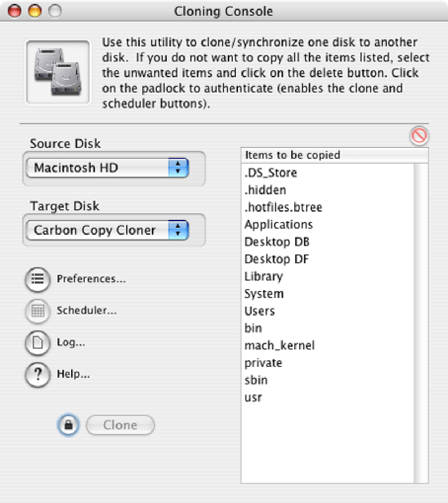Open the Source Disk Macintosh HD dropdown
This screenshot has width=448, height=503.
coord(107,168)
